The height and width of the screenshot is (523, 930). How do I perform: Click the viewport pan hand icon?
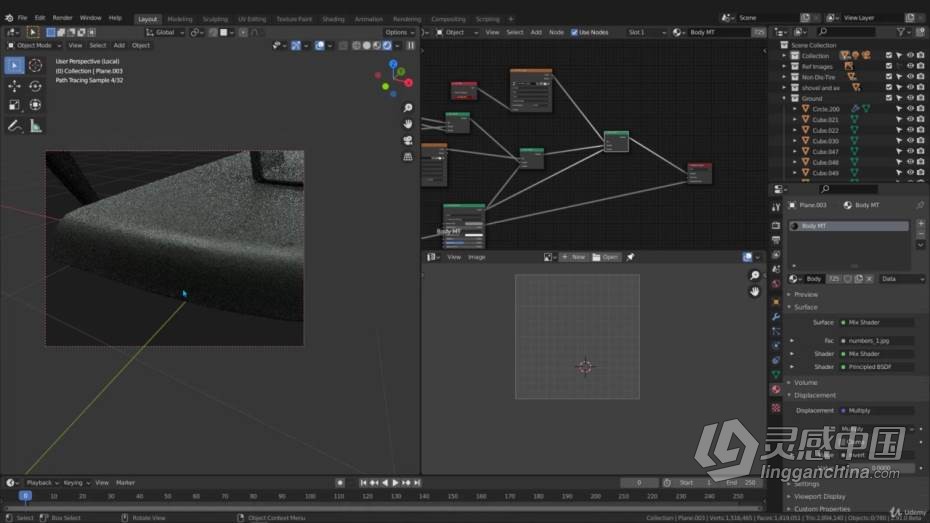pos(408,124)
